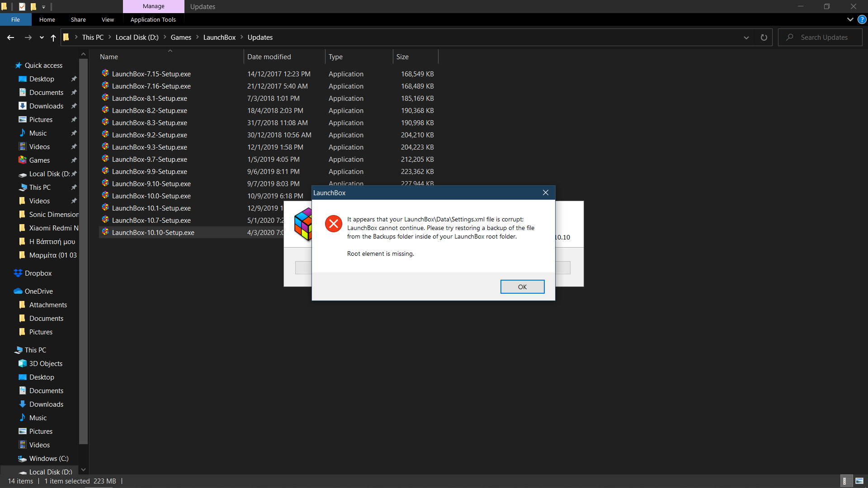This screenshot has height=488, width=868.
Task: Open the Customize Quick Access Toolbar dropdown
Action: click(x=43, y=7)
